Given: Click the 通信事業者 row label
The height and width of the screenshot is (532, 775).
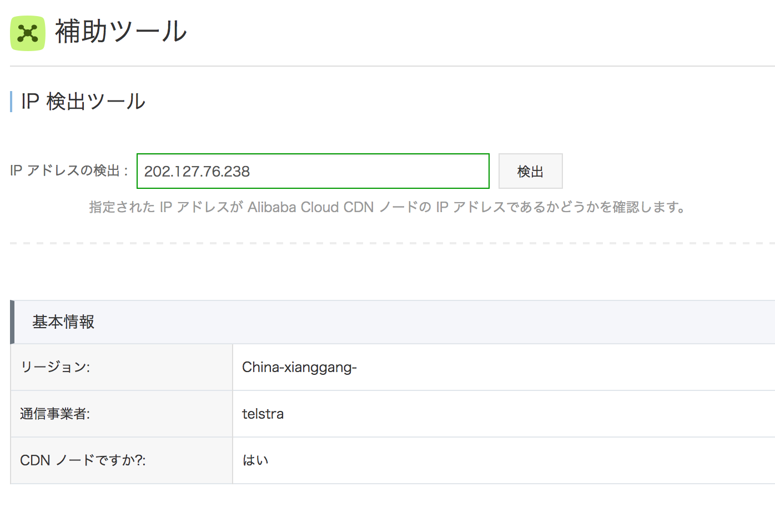Looking at the screenshot, I should (55, 414).
